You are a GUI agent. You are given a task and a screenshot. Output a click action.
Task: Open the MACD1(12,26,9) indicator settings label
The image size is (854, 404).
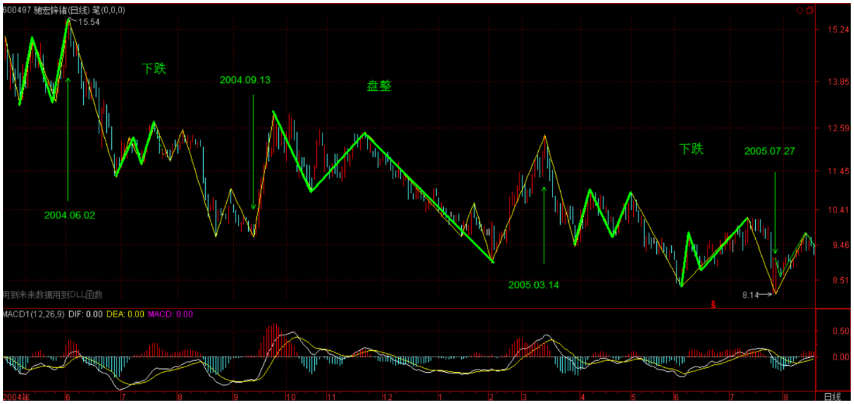click(36, 314)
